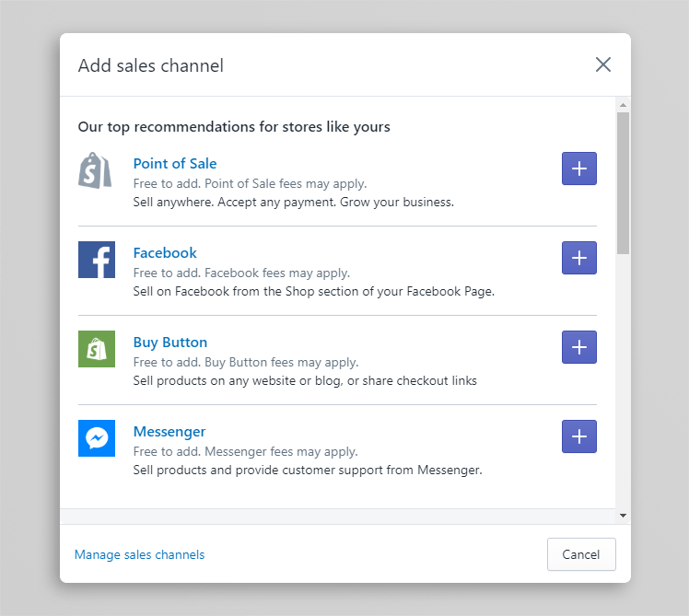This screenshot has width=689, height=616.
Task: Click the scrollbar up arrow
Action: pyautogui.click(x=624, y=104)
